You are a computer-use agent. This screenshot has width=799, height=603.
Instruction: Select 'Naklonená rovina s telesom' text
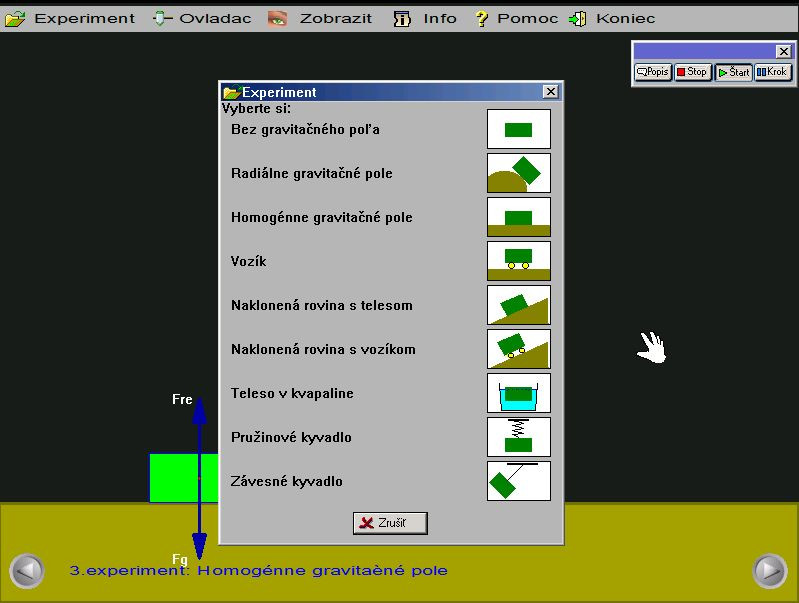pos(322,305)
